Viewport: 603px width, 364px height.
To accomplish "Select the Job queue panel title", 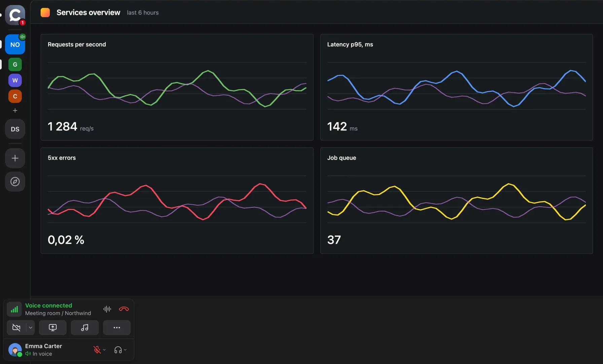I will [342, 158].
